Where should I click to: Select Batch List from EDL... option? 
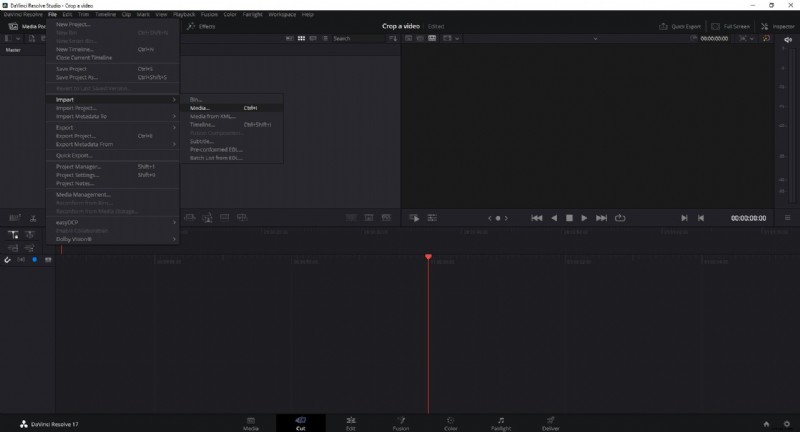pyautogui.click(x=232, y=158)
